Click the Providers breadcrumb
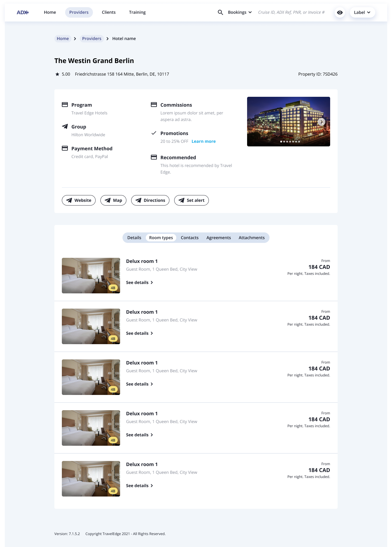 point(92,39)
